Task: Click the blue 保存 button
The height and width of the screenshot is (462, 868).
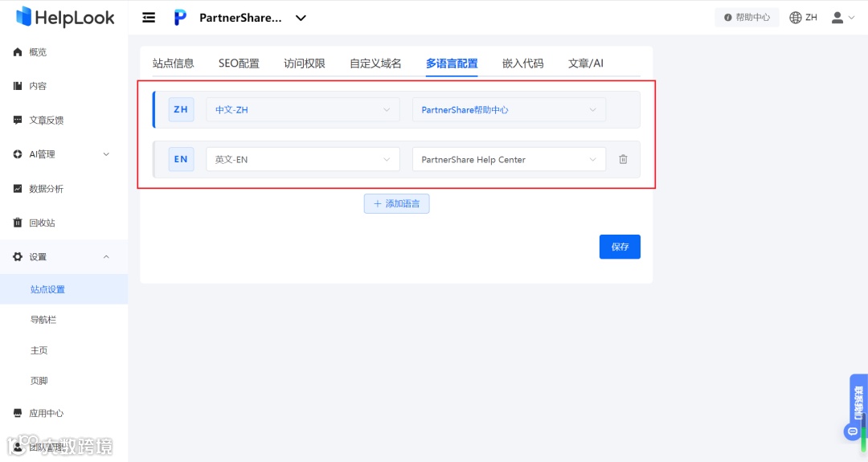Action: (620, 247)
